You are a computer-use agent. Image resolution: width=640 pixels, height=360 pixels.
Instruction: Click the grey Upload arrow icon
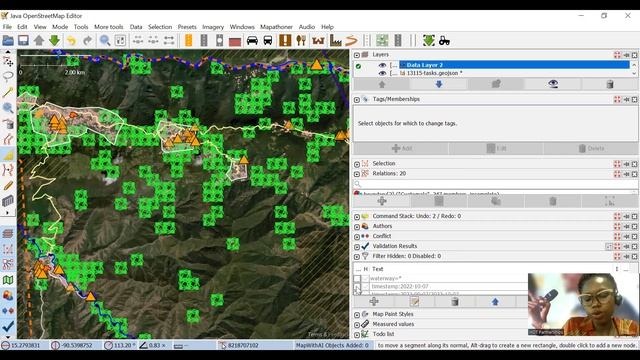[x=39, y=40]
